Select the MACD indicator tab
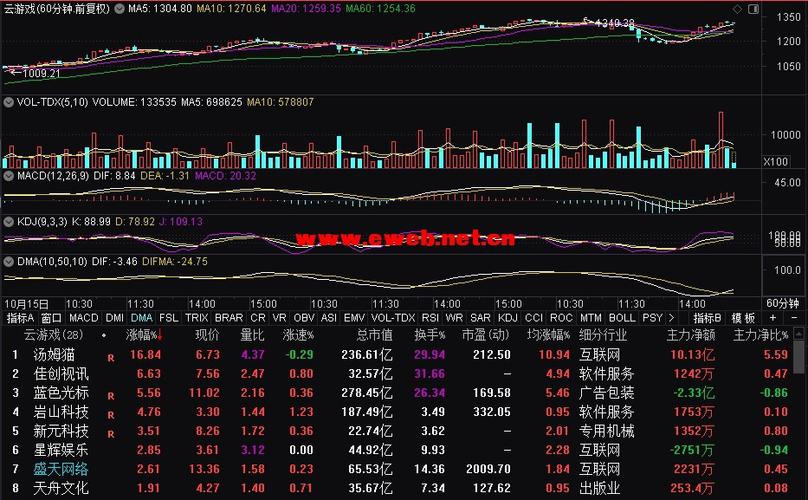The image size is (808, 500). pos(83,318)
